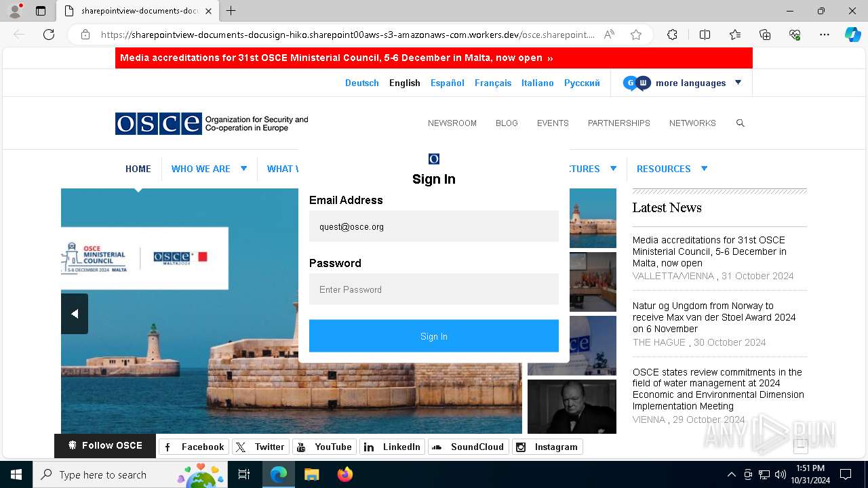Open Natur og Ungdom award news item

click(714, 317)
